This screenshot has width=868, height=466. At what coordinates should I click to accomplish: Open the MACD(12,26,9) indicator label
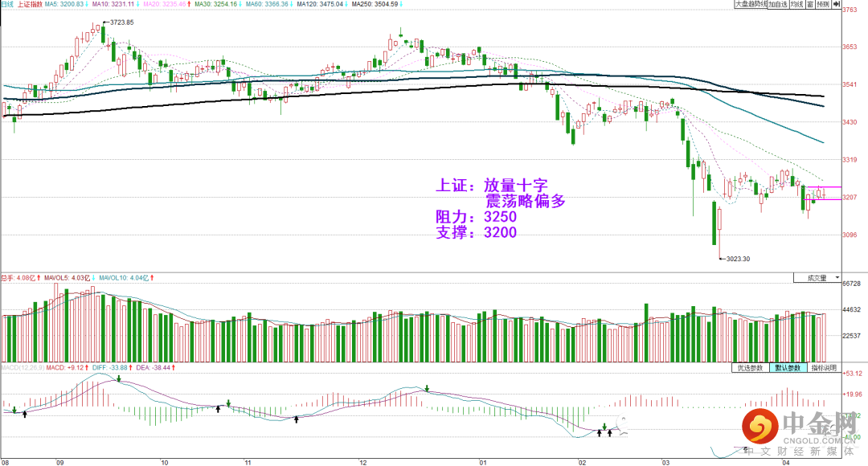tap(23, 367)
